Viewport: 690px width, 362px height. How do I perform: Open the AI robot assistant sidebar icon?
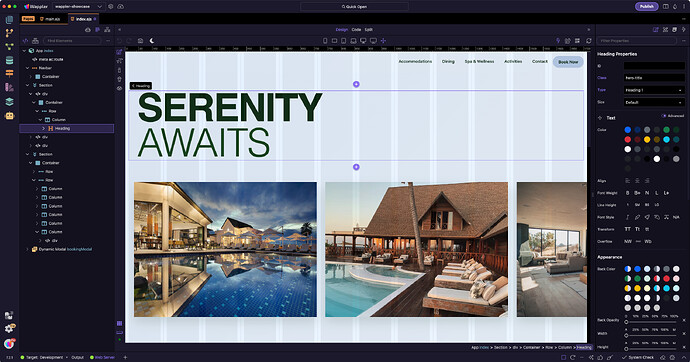point(9,116)
